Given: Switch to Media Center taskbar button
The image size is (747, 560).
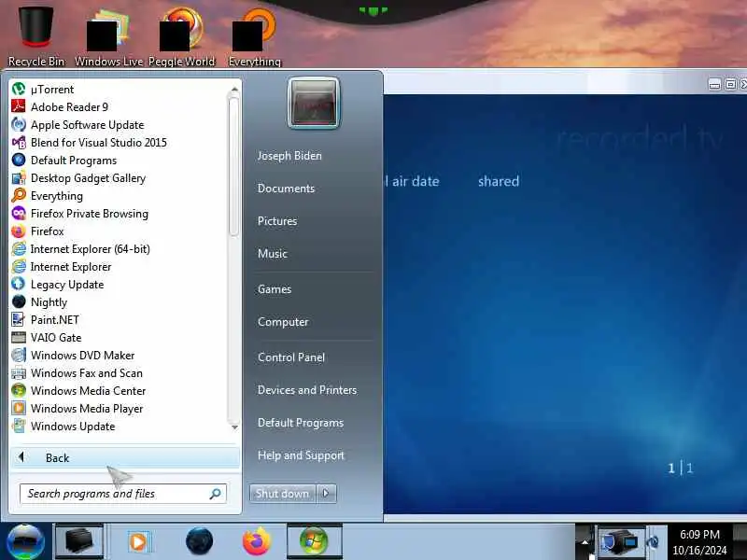Looking at the screenshot, I should pos(314,541).
